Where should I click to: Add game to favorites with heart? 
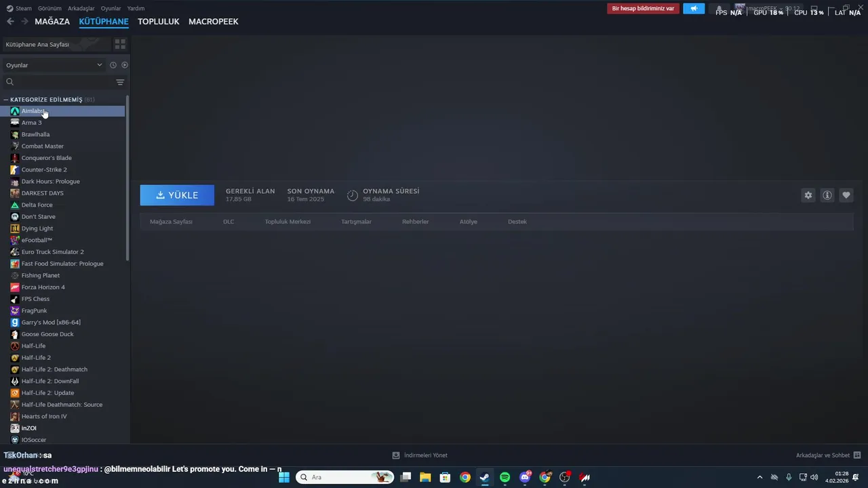(x=846, y=195)
